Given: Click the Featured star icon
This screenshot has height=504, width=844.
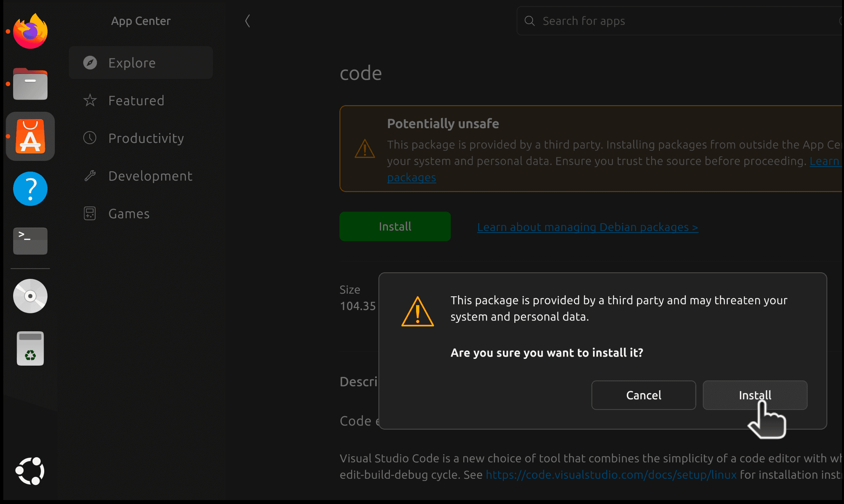Looking at the screenshot, I should point(90,101).
